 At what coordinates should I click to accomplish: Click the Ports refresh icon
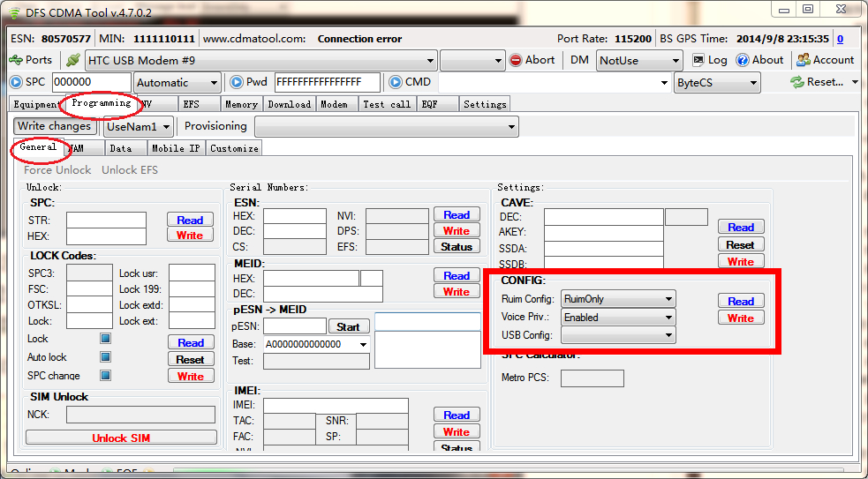(x=17, y=60)
